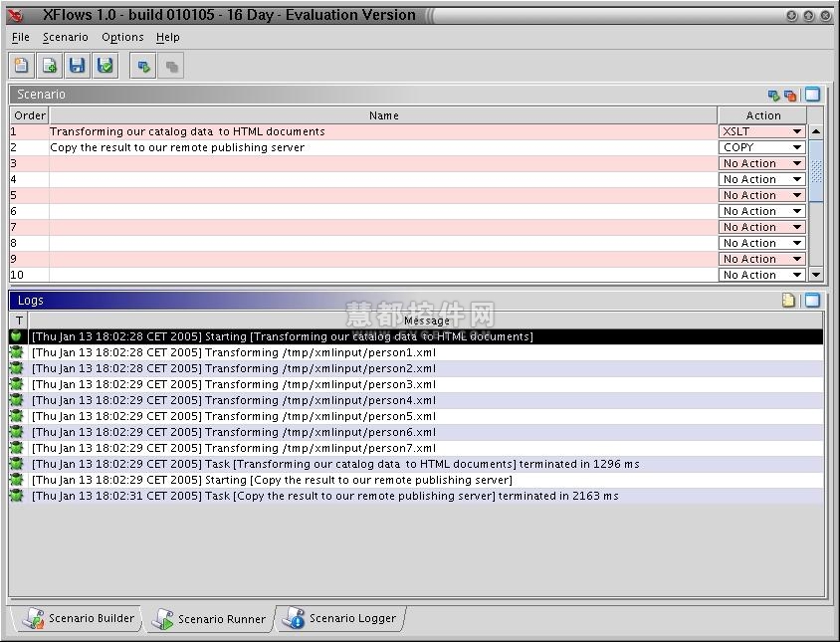This screenshot has width=840, height=642.
Task: Click the status icon of the person7.xml log entry
Action: [x=16, y=448]
